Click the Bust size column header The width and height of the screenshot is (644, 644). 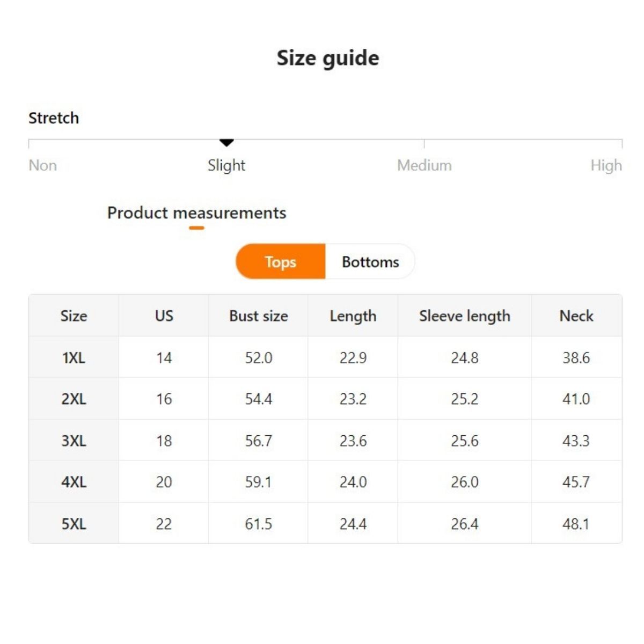point(258,316)
